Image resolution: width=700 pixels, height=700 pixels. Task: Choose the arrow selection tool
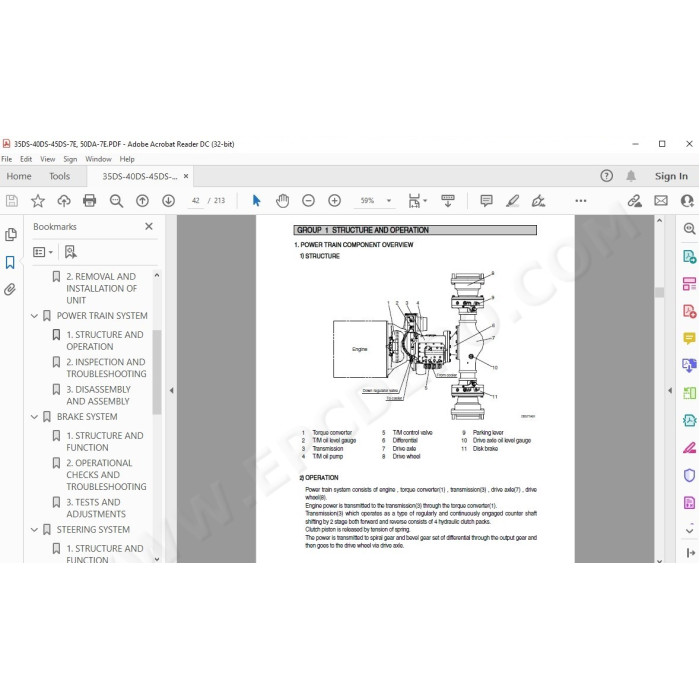(256, 201)
